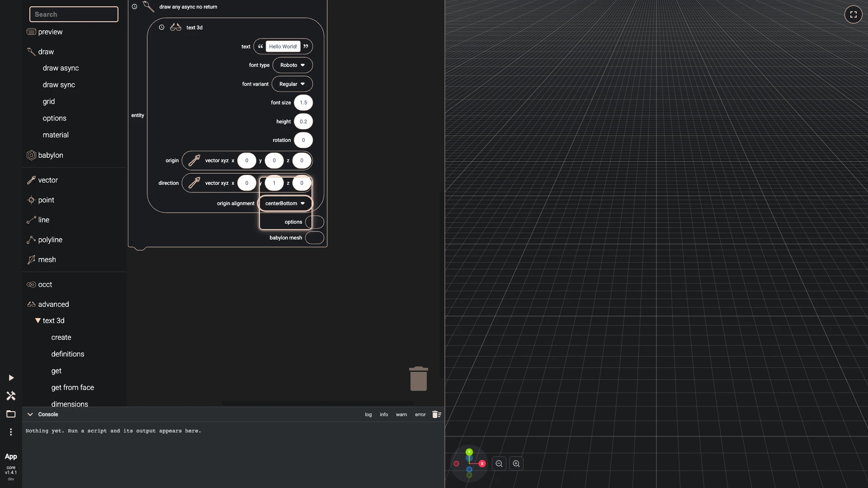Filter the console by log

pos(368,415)
